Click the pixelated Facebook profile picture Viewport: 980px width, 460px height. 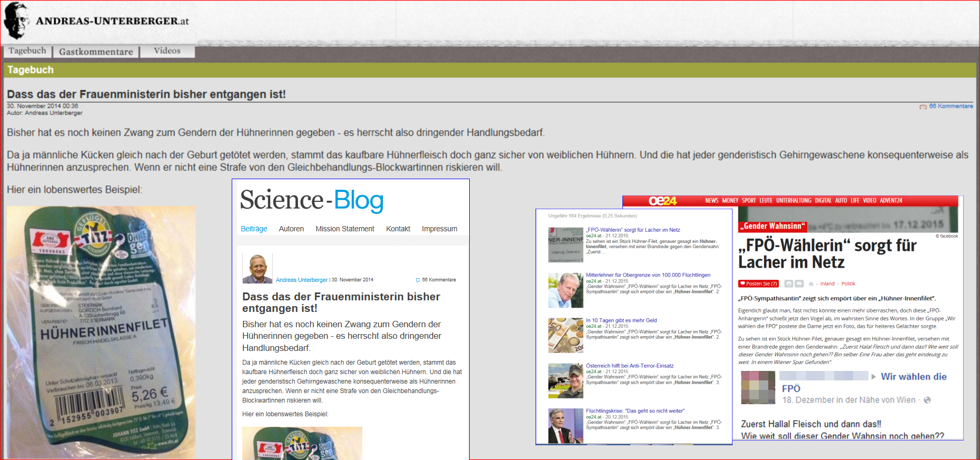[758, 387]
